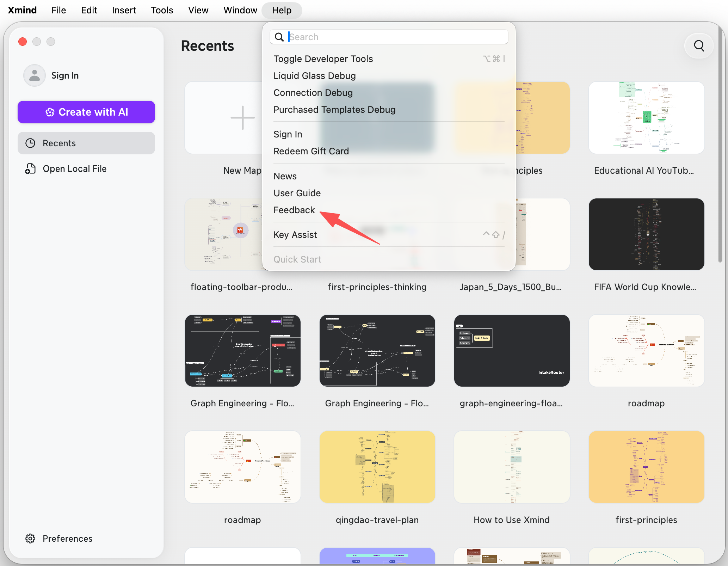Image resolution: width=728 pixels, height=566 pixels.
Task: Choose Sign In from Help menu
Action: [x=389, y=134]
